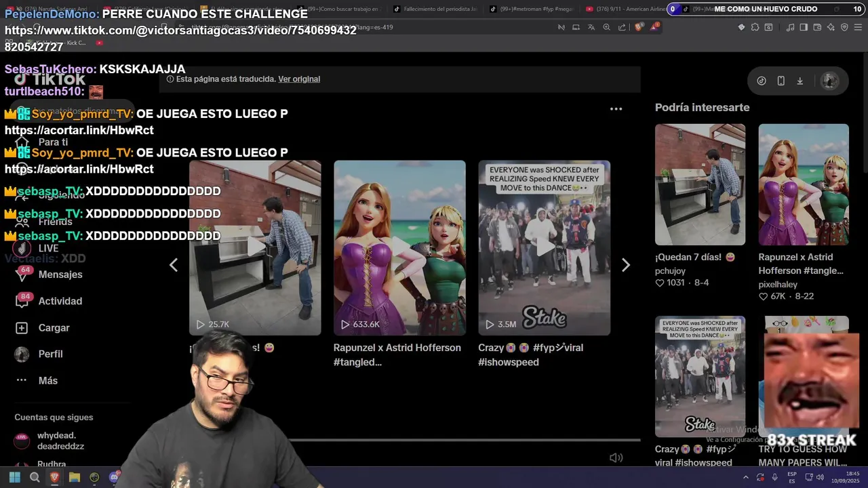Like the Rapunzel recommended video (67K)
Screen dimensions: 868x488
[763, 296]
